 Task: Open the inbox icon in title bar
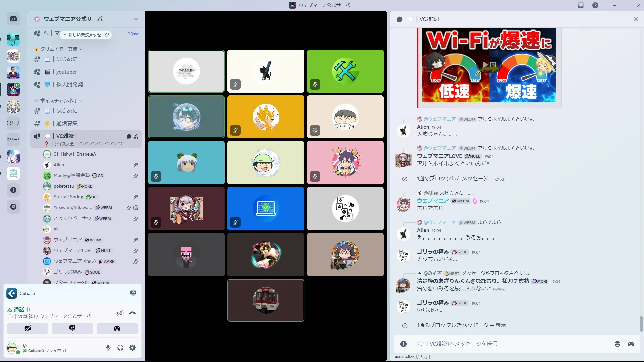[581, 5]
